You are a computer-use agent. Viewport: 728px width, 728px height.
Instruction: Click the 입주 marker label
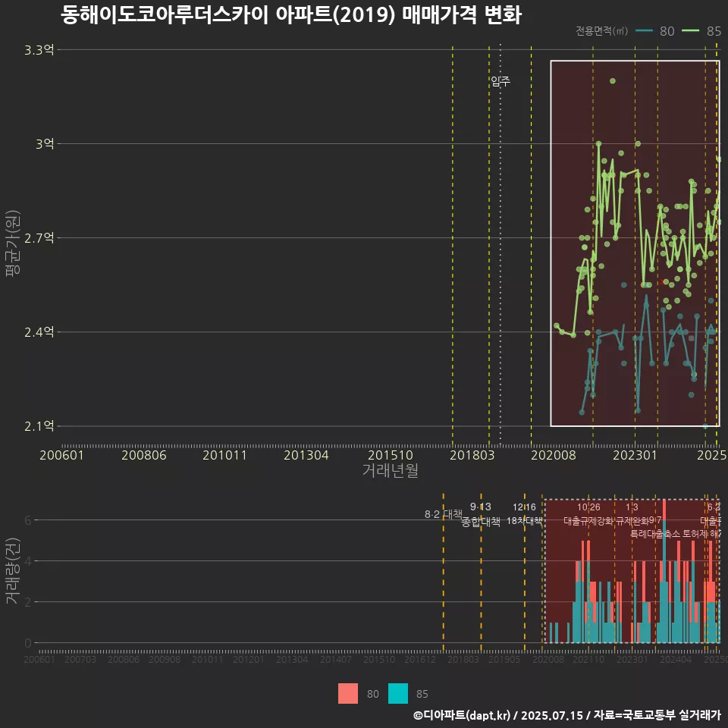tap(500, 82)
